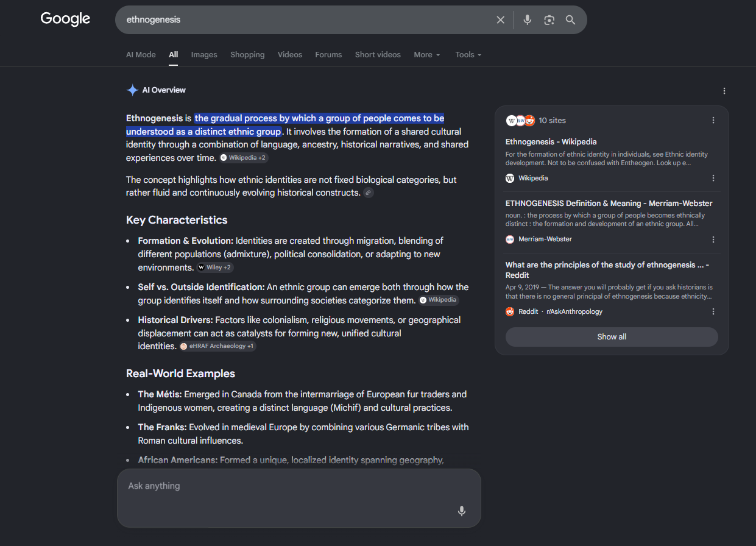Expand the Wikipedia +2 source chip
Viewport: 756px width, 546px height.
point(244,158)
